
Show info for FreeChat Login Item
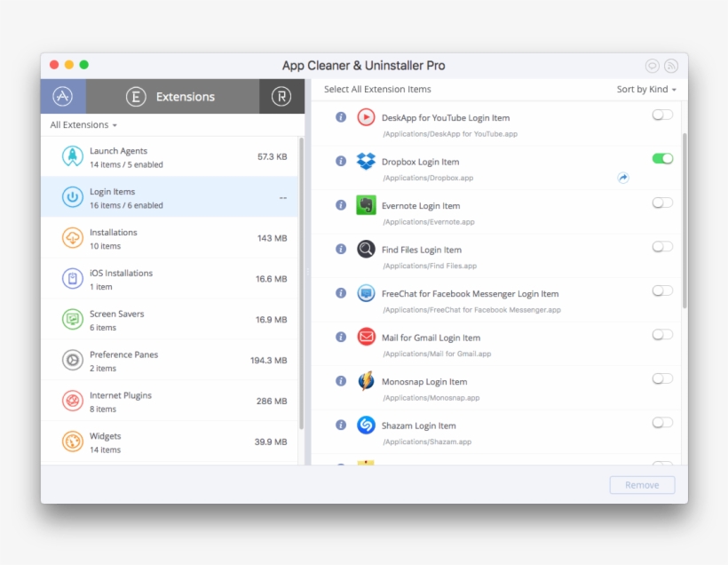pyautogui.click(x=341, y=293)
